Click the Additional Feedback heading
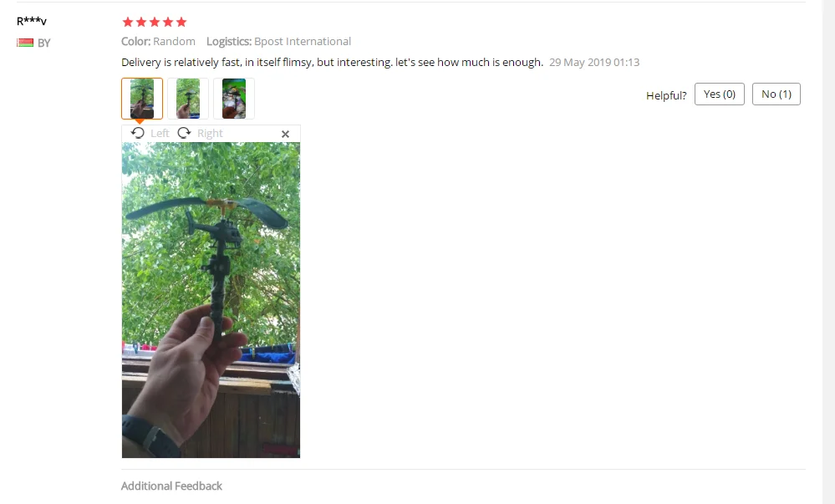 [x=171, y=486]
